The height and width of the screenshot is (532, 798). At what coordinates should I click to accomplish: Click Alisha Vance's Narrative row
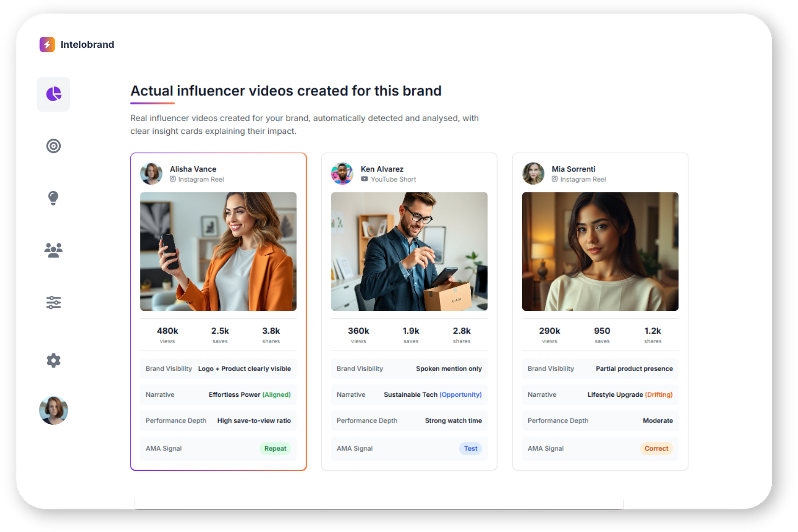point(218,395)
